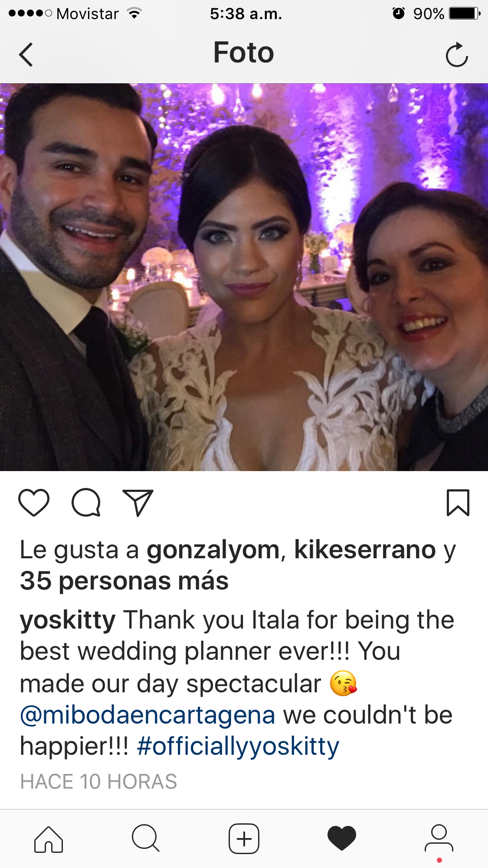488x868 pixels.
Task: View the 35 personas más likers
Action: 124,581
